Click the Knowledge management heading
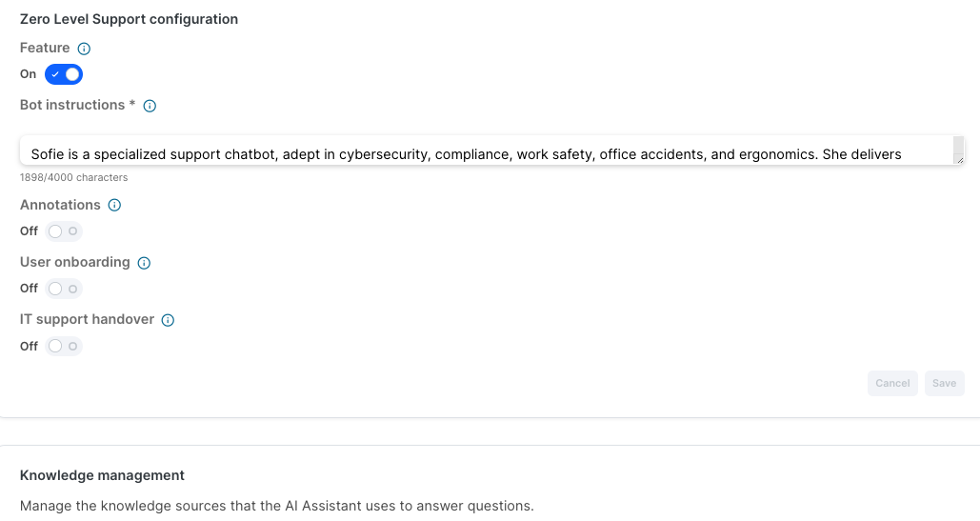The width and height of the screenshot is (980, 521). click(102, 475)
